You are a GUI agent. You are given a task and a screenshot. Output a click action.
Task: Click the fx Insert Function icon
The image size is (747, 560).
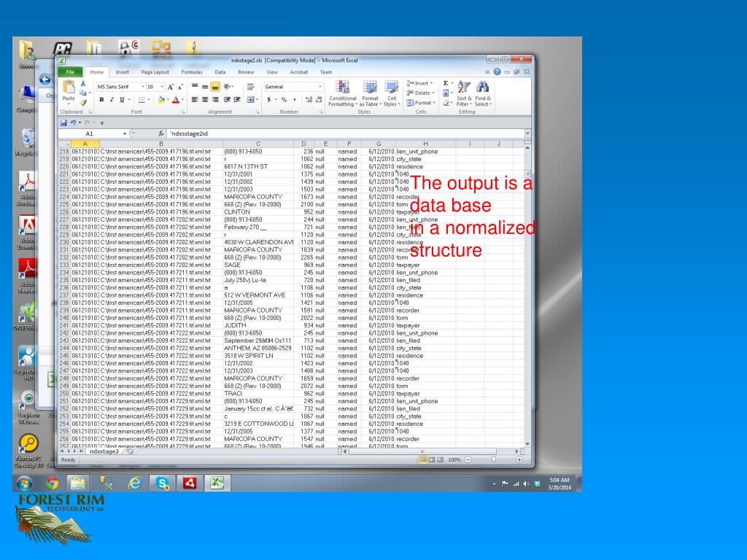161,134
